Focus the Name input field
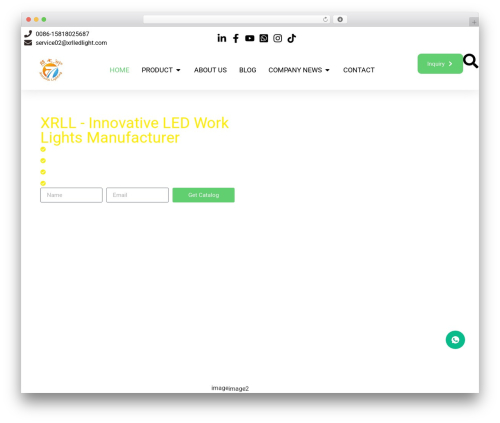The width and height of the screenshot is (500, 423). pyautogui.click(x=71, y=195)
